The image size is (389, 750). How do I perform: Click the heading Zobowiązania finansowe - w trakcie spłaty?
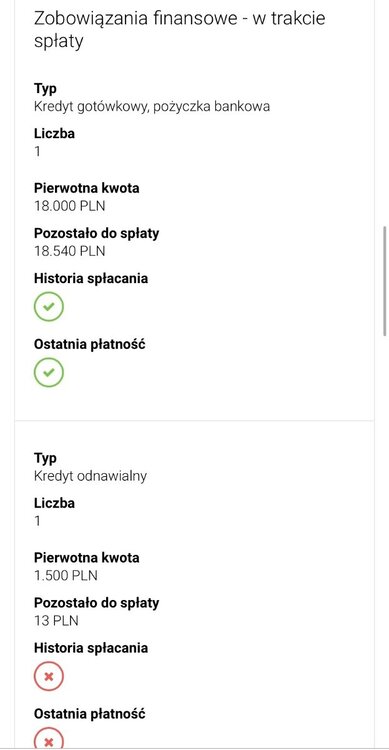[x=179, y=29]
